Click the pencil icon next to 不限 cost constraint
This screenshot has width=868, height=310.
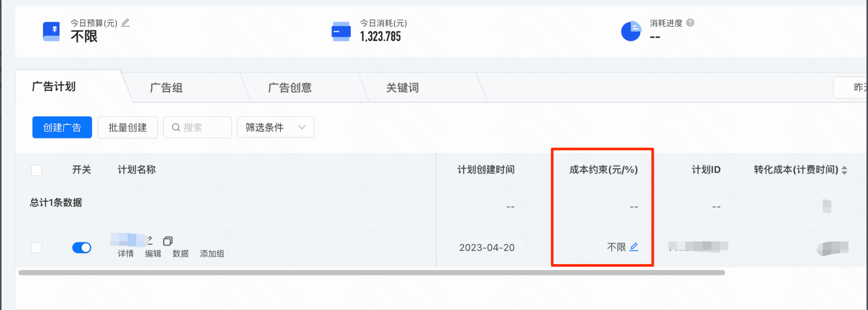click(x=634, y=246)
